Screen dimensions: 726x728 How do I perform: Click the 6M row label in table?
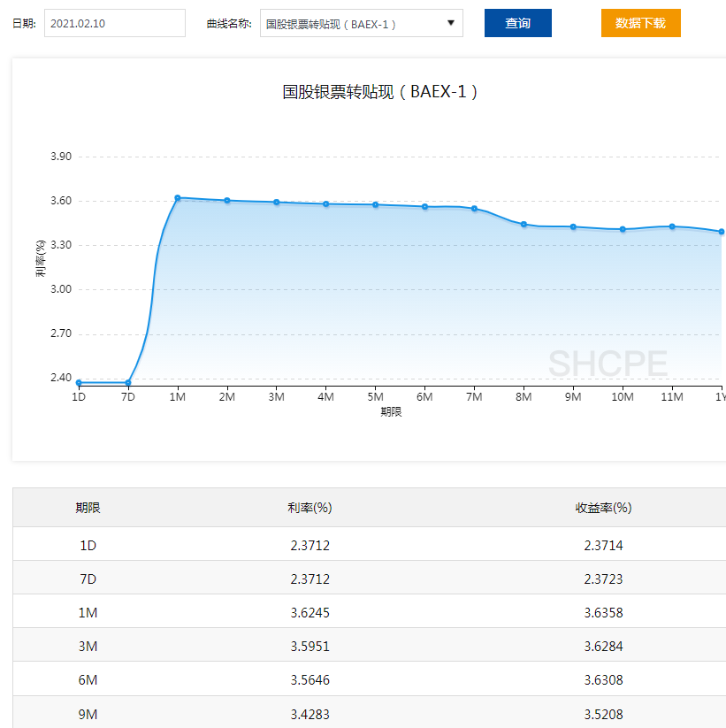(x=88, y=680)
